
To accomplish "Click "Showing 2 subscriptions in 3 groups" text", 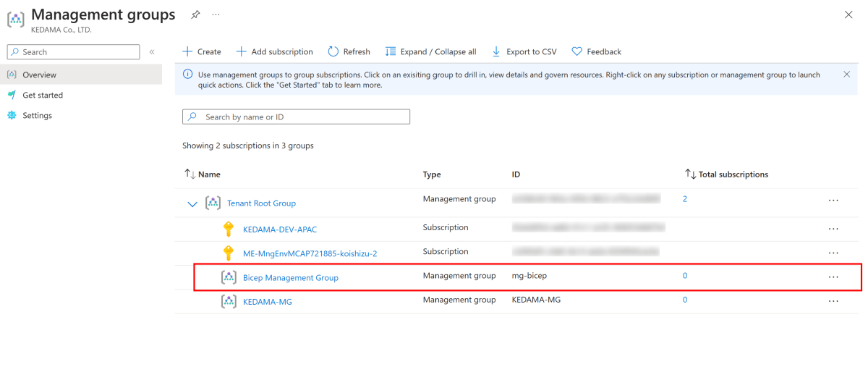I will [x=248, y=145].
